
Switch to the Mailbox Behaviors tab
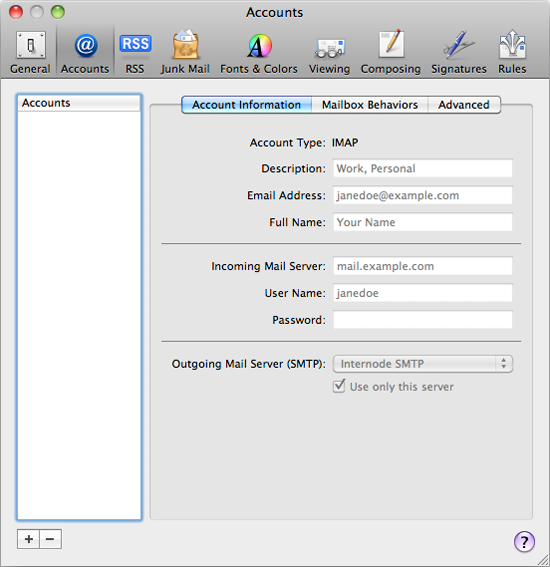tap(370, 105)
